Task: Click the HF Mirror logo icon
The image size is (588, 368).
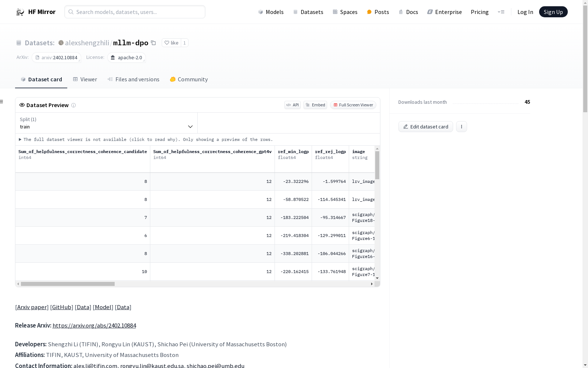Action: coord(20,12)
